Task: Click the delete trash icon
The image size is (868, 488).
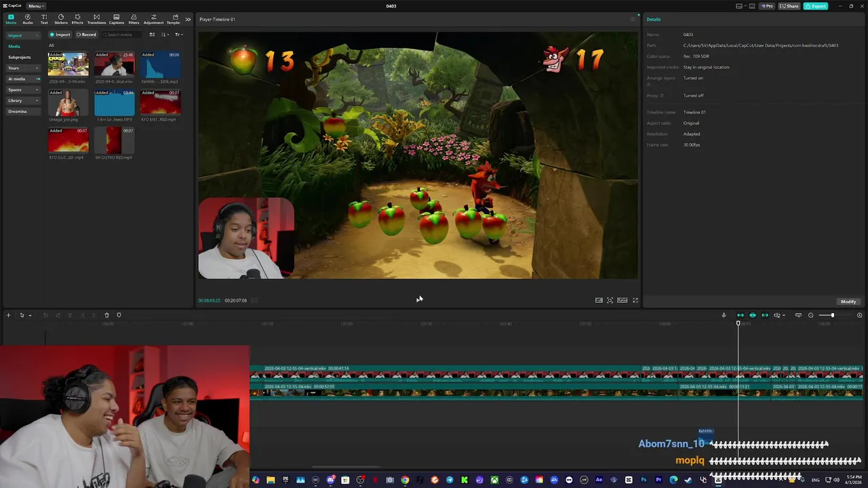Action: click(106, 315)
